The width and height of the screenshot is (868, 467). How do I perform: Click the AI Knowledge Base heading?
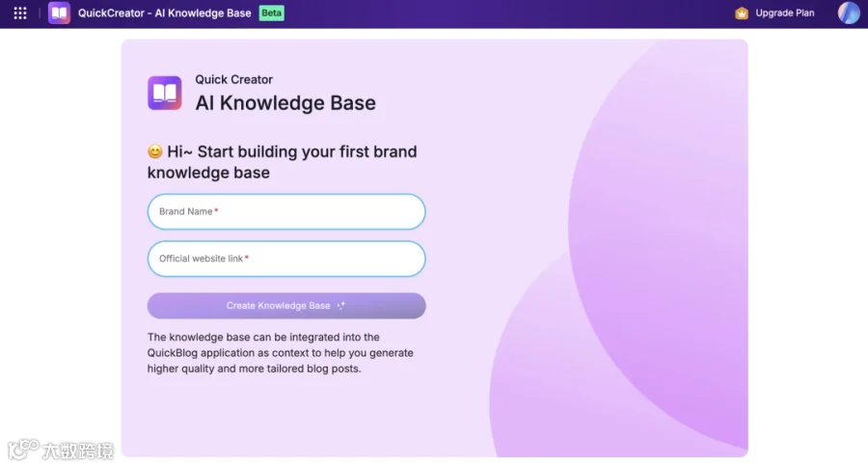[285, 103]
